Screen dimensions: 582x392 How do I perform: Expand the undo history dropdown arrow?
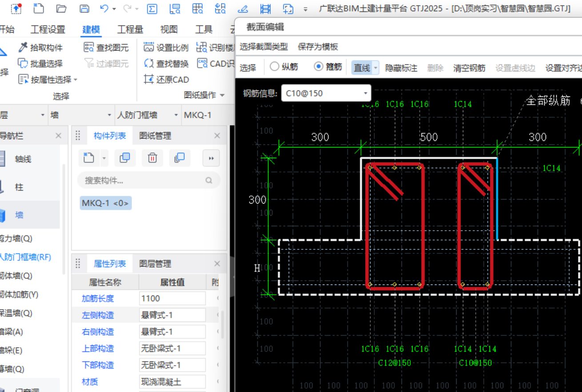[114, 9]
